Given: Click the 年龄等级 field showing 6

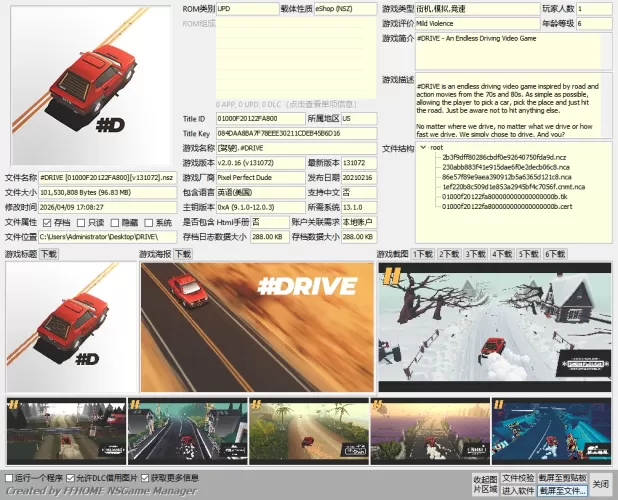Looking at the screenshot, I should click(594, 24).
